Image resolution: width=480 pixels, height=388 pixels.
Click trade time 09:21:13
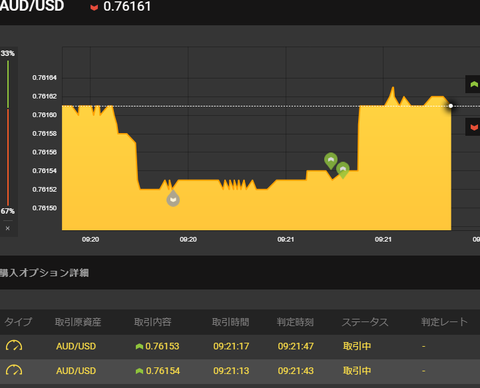tap(231, 371)
